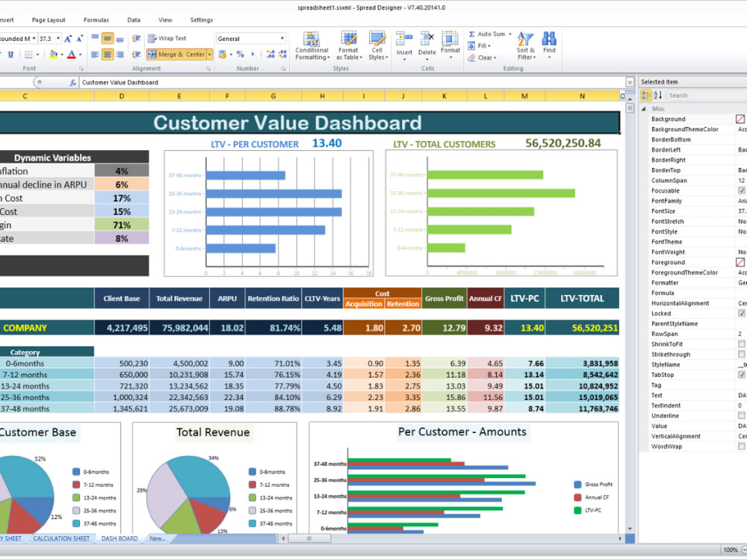Open the View tab

165,20
